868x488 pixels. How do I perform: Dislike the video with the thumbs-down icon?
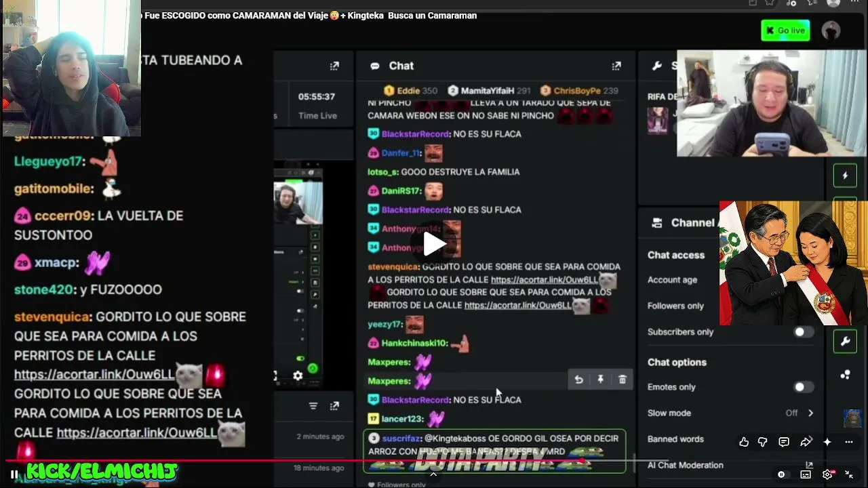click(762, 442)
